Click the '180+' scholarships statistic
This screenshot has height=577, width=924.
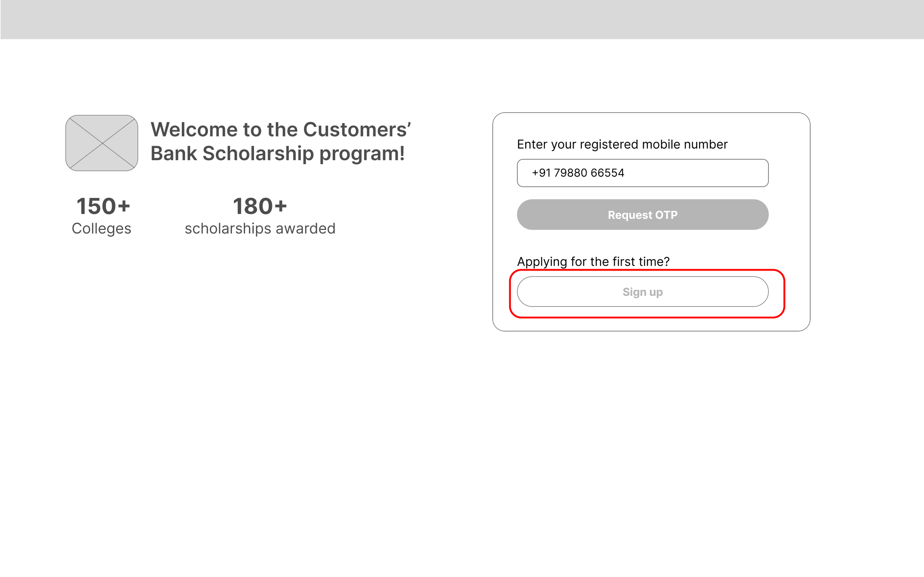pyautogui.click(x=260, y=207)
